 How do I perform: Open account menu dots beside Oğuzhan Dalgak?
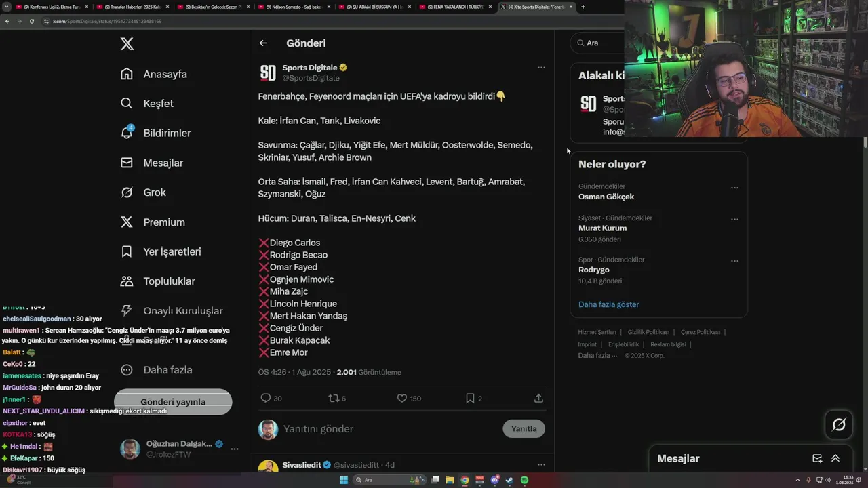pos(234,449)
